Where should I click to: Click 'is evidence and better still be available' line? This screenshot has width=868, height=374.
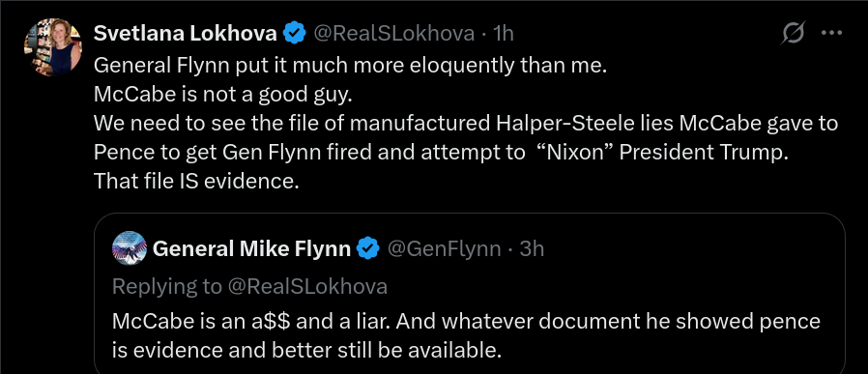point(306,350)
